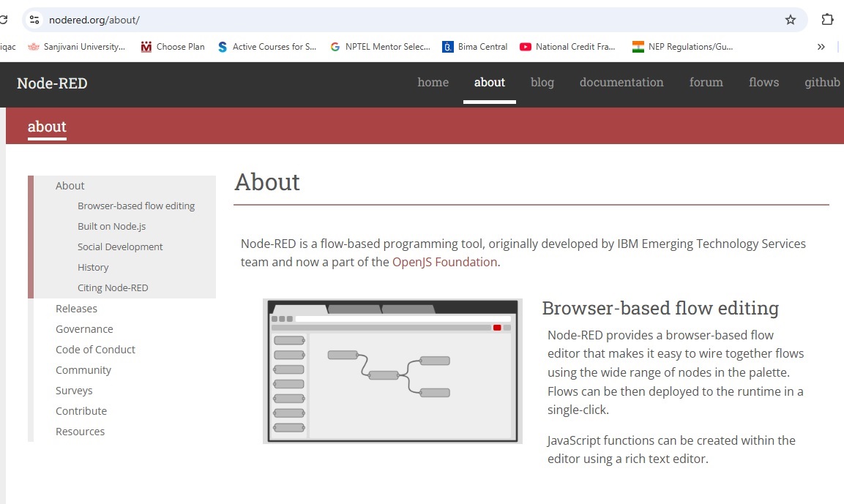Click the flow editor illustration image

pyautogui.click(x=392, y=371)
